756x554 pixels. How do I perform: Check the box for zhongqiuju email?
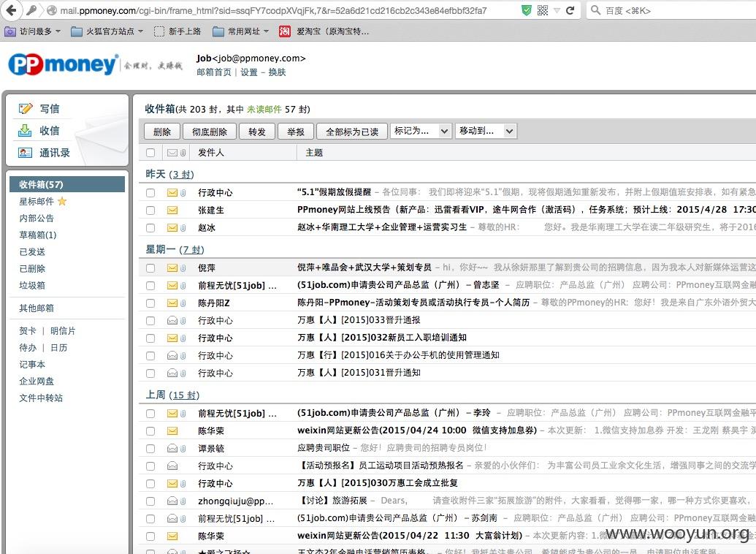[150, 501]
